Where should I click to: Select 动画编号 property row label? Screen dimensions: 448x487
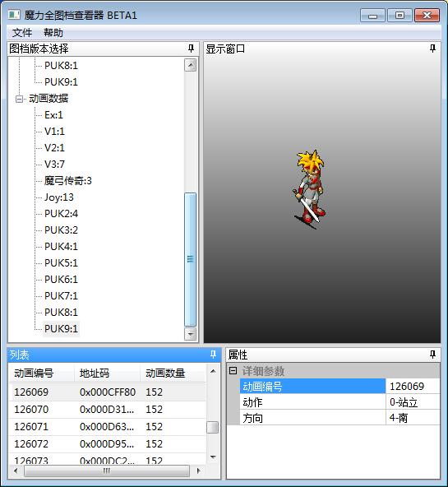312,387
